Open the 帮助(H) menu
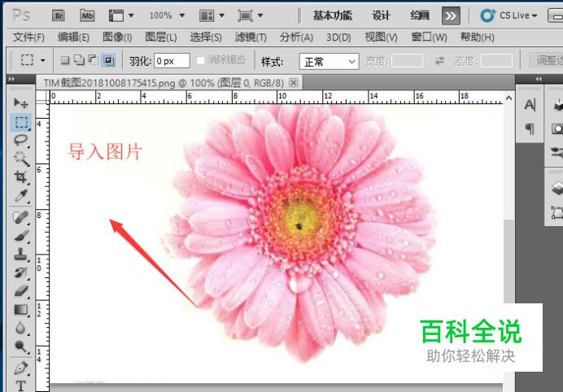Viewport: 563px width, 392px height. click(478, 37)
